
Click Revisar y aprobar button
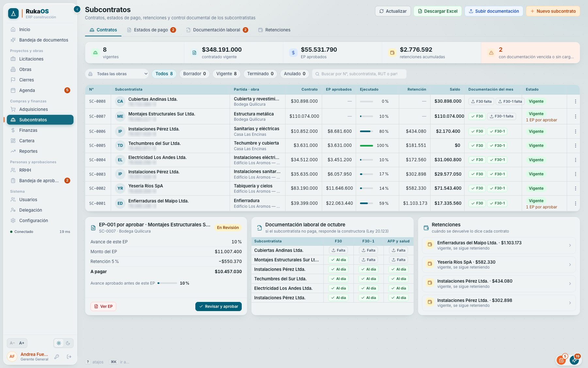[x=219, y=307]
